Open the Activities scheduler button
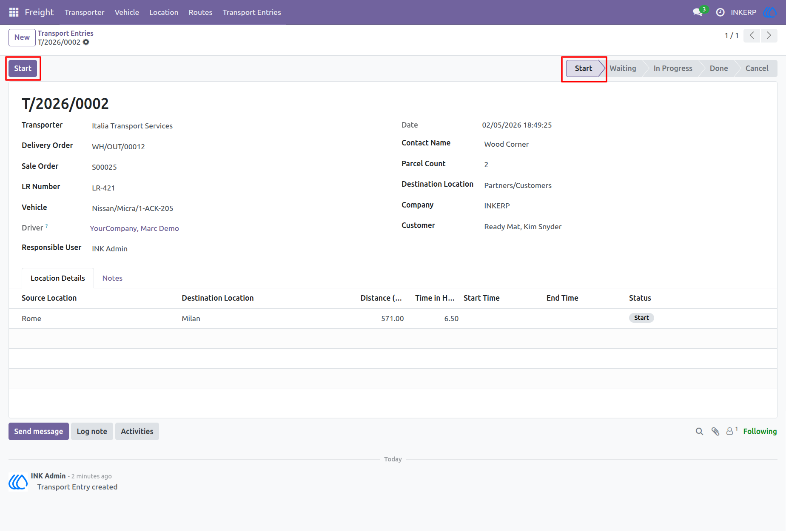786x532 pixels. [x=137, y=432]
